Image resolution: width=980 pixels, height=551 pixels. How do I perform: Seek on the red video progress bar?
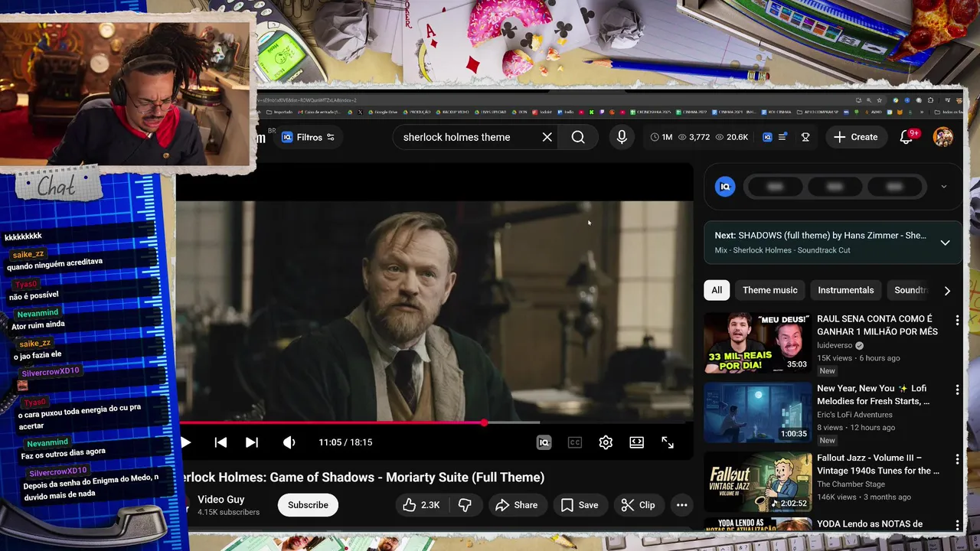tap(435, 422)
